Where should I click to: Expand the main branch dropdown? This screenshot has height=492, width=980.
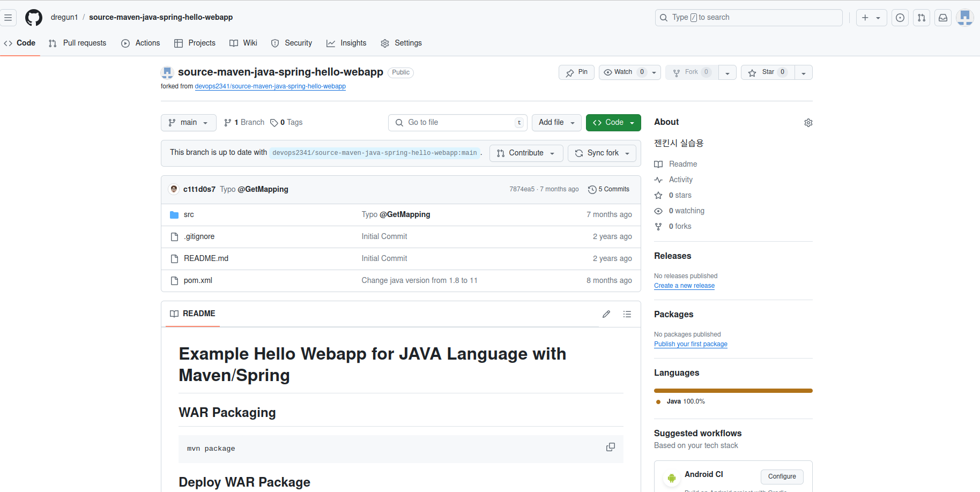pos(188,123)
